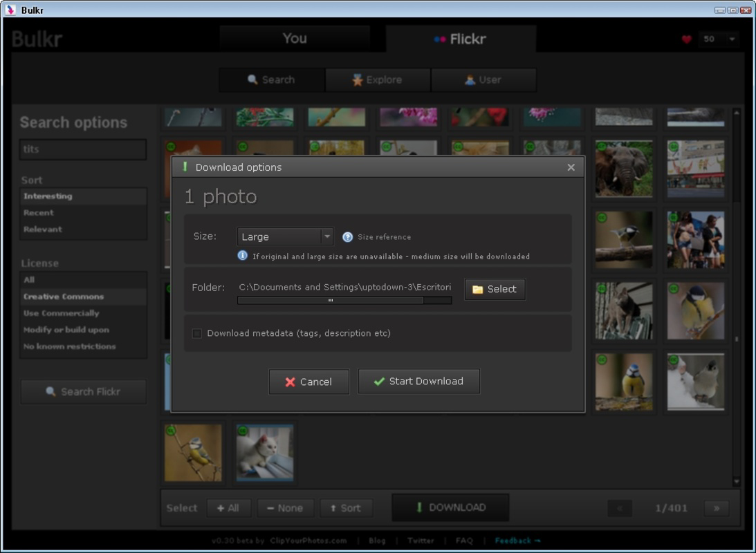Choose Creative Commons license filter
Viewport: 756px width, 553px height.
pos(83,297)
